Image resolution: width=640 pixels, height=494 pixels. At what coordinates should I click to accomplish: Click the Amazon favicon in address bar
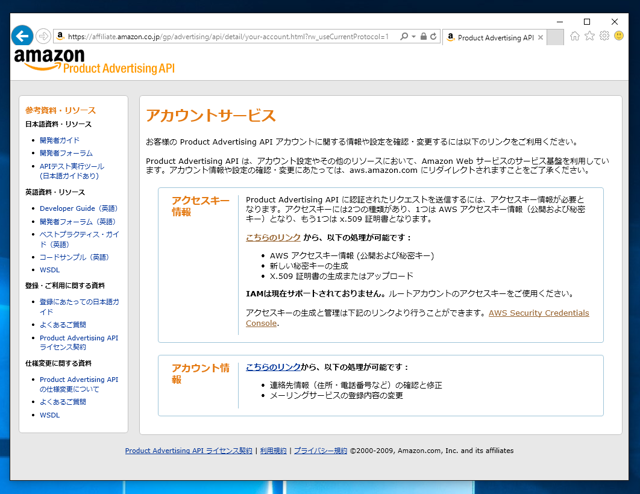pyautogui.click(x=60, y=36)
